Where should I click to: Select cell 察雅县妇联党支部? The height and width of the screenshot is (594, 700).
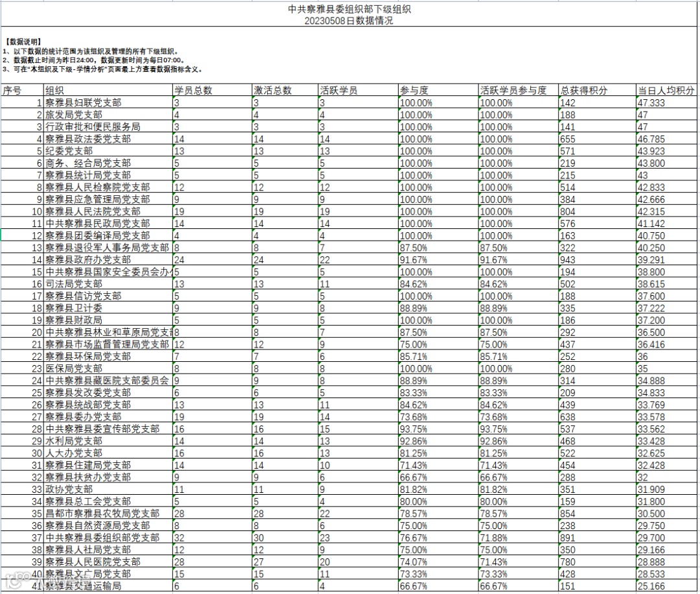pyautogui.click(x=108, y=102)
